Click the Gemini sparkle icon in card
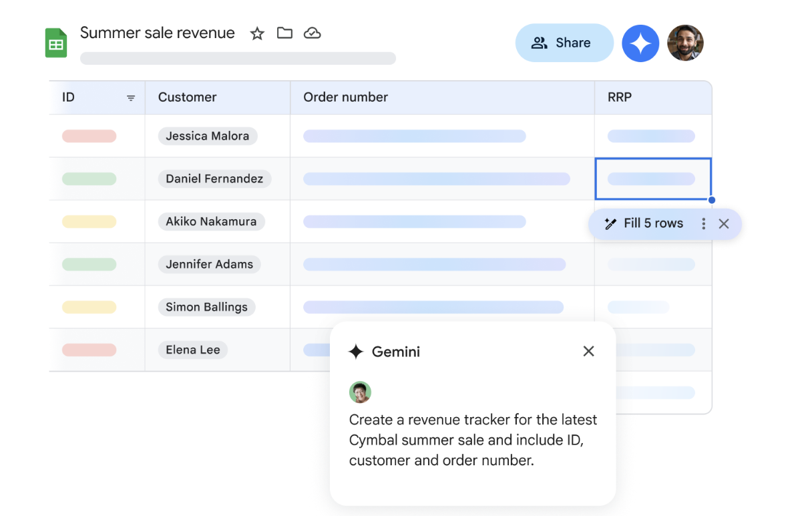Screen dimensions: 812x516 tap(356, 352)
